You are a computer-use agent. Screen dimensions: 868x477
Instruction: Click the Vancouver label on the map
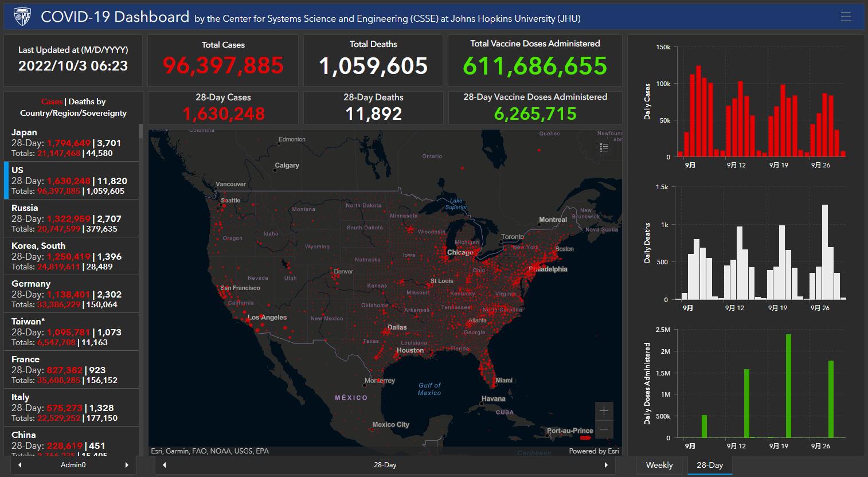230,184
